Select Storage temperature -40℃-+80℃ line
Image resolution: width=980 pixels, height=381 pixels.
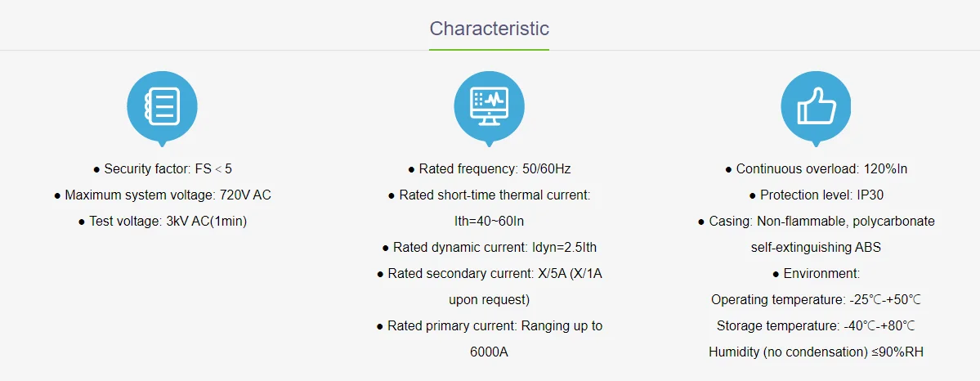pos(817,326)
